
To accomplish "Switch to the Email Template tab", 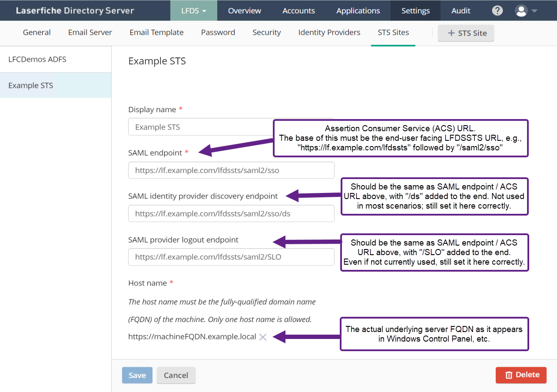I will point(156,32).
